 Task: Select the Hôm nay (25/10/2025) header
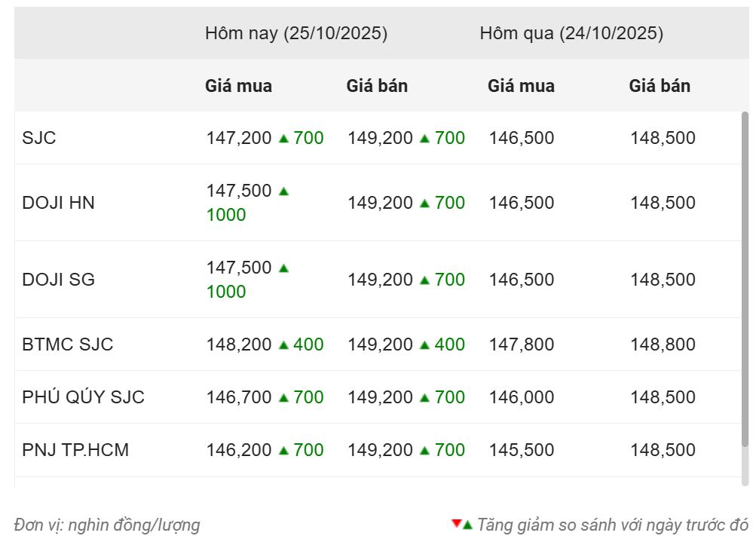click(x=296, y=33)
